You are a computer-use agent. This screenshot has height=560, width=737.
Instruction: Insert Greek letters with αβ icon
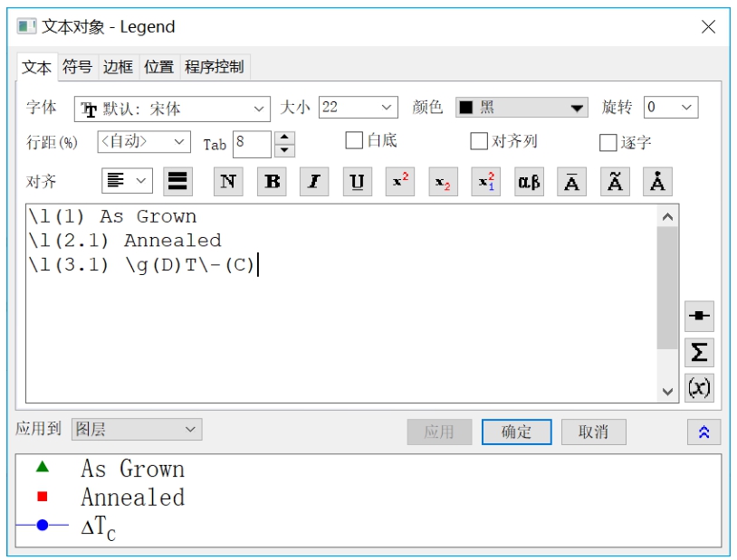pyautogui.click(x=529, y=182)
